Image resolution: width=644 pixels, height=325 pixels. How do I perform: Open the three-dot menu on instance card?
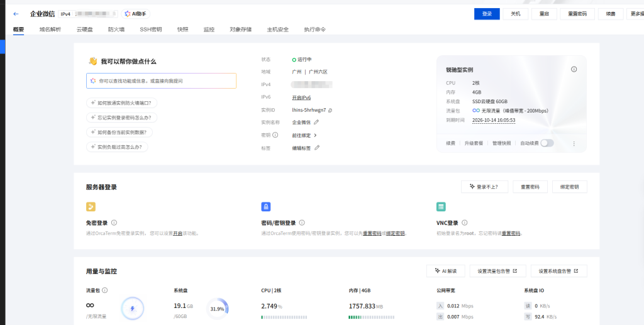coord(574,143)
